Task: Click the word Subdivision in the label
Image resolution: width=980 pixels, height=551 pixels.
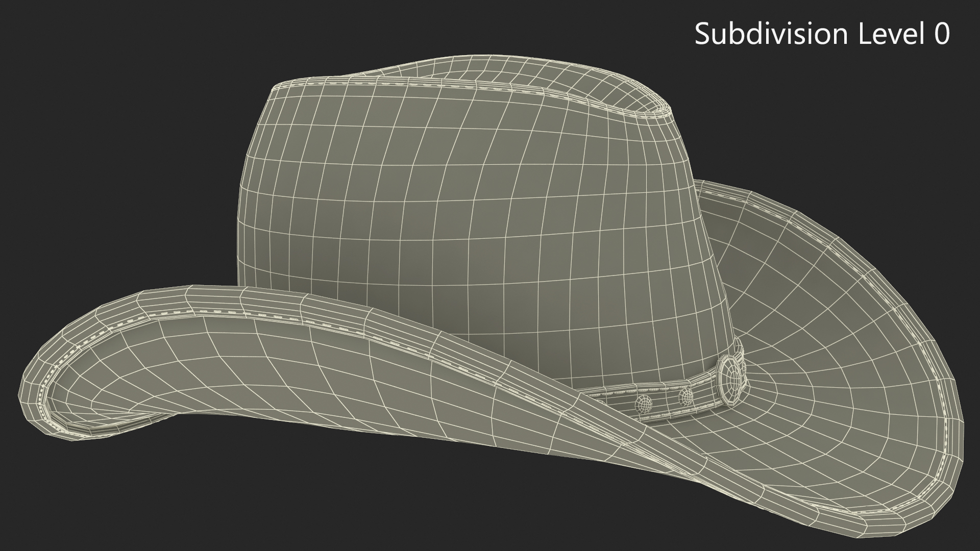Action: click(x=771, y=34)
